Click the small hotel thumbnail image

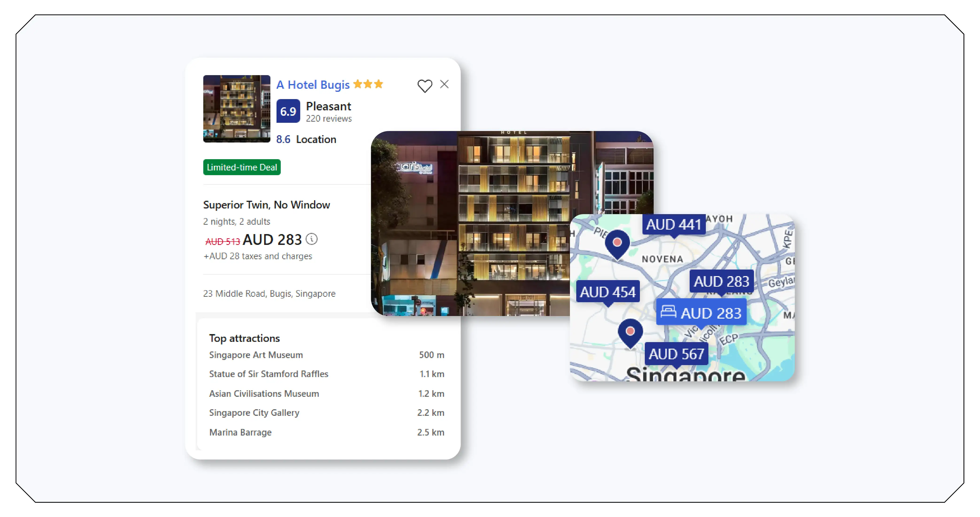pyautogui.click(x=237, y=109)
